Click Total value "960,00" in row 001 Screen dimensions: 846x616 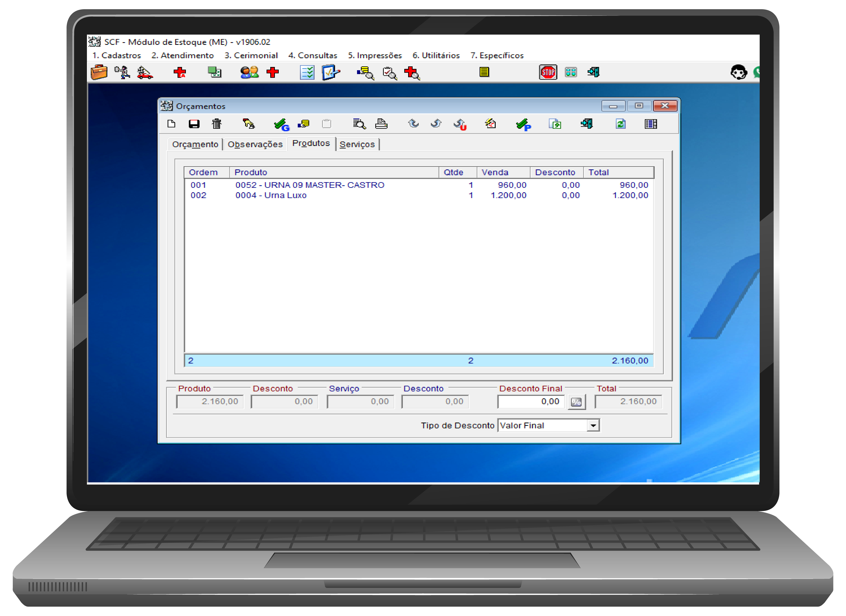[x=634, y=185]
